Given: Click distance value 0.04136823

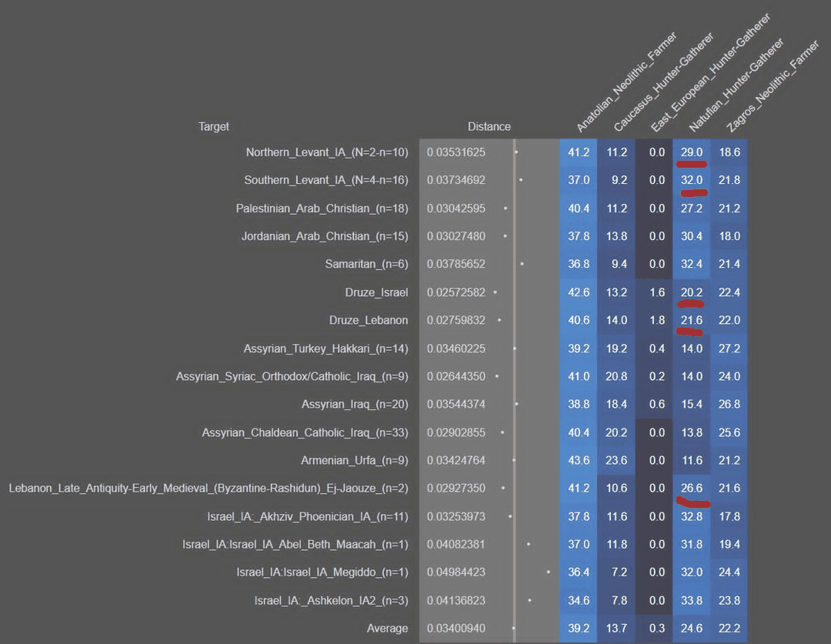Looking at the screenshot, I should coord(456,601).
